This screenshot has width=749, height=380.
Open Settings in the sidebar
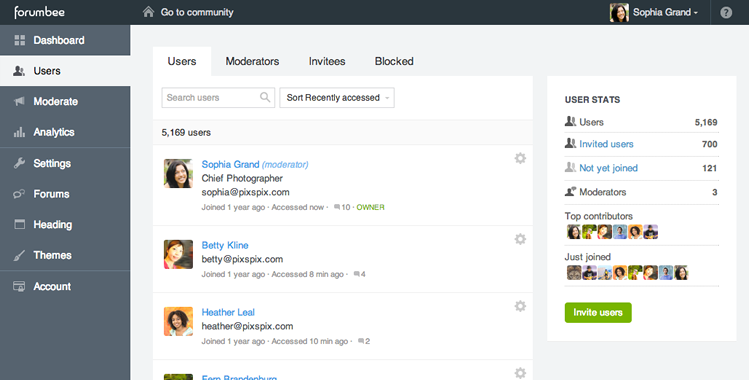(x=65, y=163)
